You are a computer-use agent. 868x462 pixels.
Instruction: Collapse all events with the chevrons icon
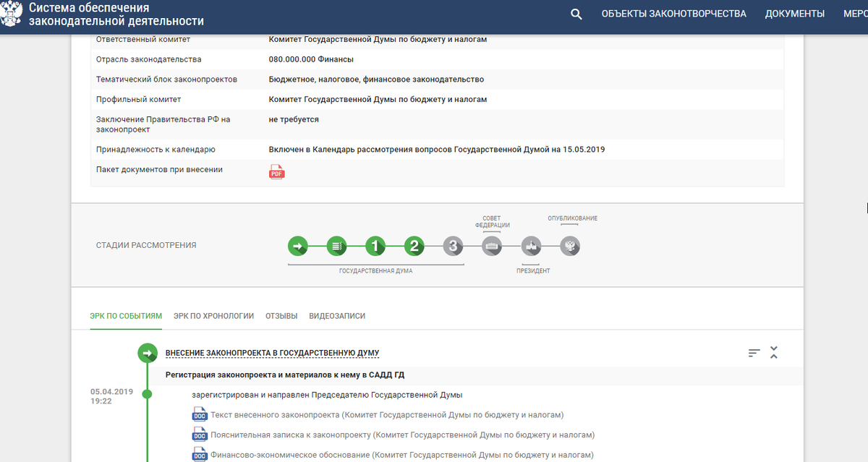click(x=774, y=353)
